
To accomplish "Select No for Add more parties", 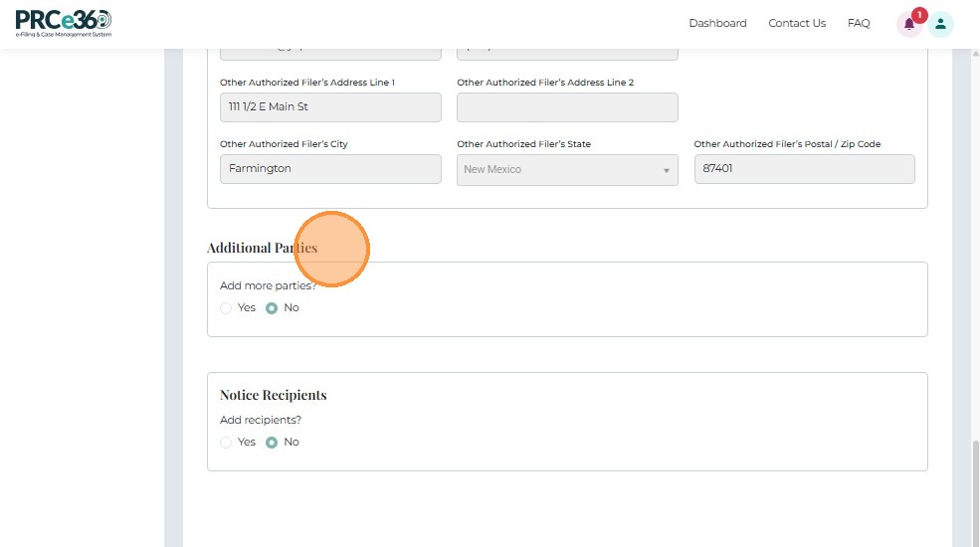I will click(x=272, y=308).
